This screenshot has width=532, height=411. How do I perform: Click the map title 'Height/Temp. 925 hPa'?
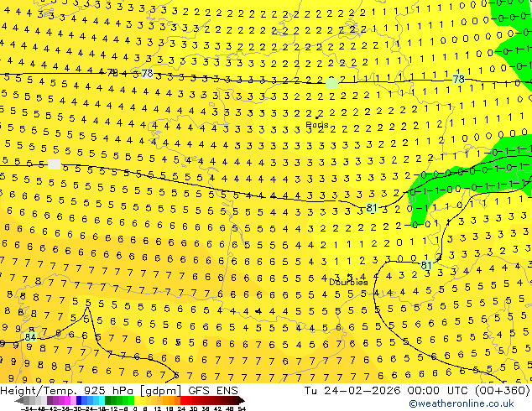tap(68, 390)
